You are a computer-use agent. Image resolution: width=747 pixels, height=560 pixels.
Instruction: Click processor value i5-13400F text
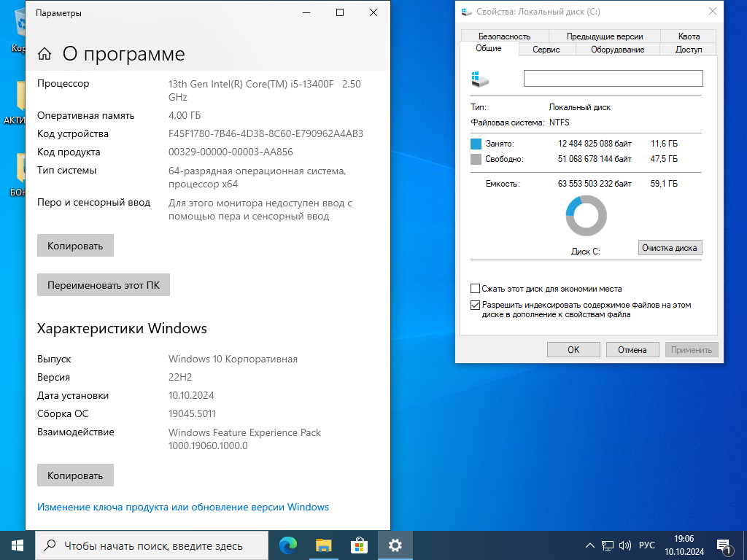[264, 90]
